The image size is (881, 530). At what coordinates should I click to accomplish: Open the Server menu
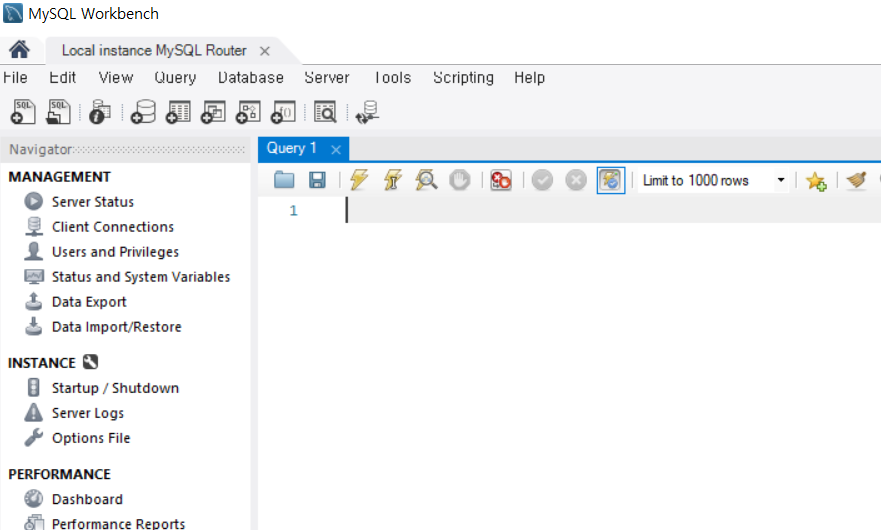pyautogui.click(x=326, y=78)
